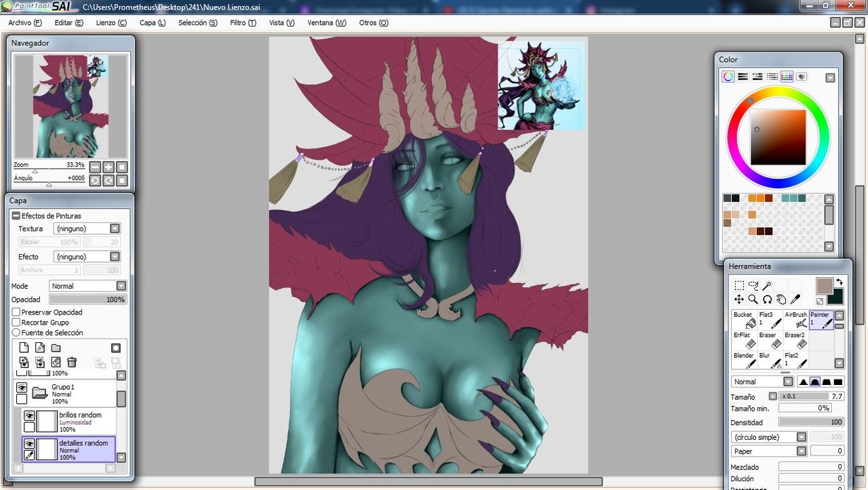This screenshot has height=490, width=868.
Task: Enable Preservar Opacidad checkbox
Action: (x=16, y=312)
